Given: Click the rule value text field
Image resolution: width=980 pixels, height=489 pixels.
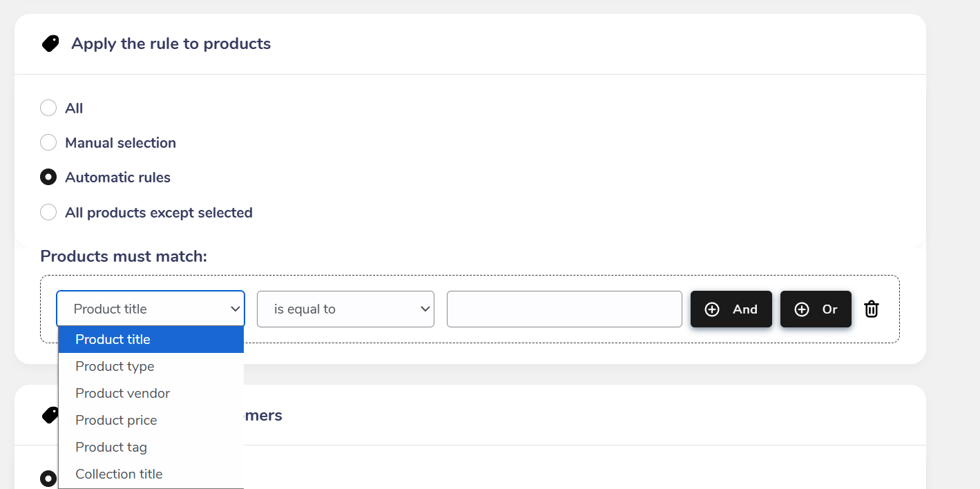Looking at the screenshot, I should [564, 309].
